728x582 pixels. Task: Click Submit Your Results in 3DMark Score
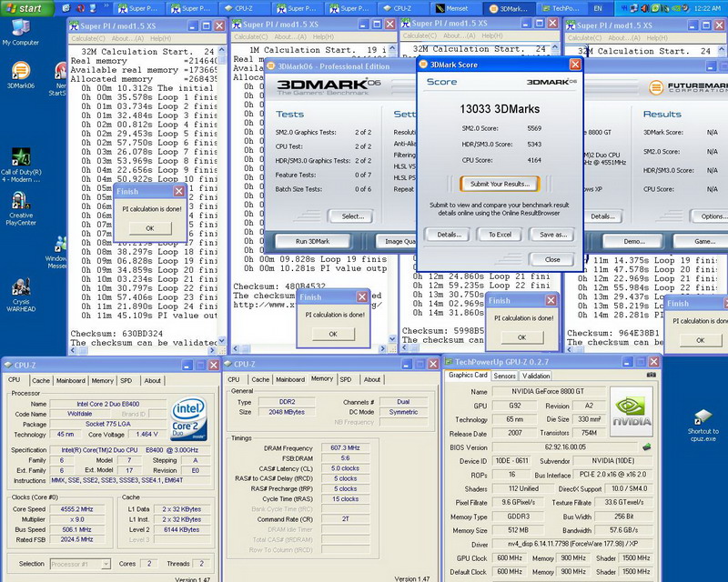click(x=500, y=184)
